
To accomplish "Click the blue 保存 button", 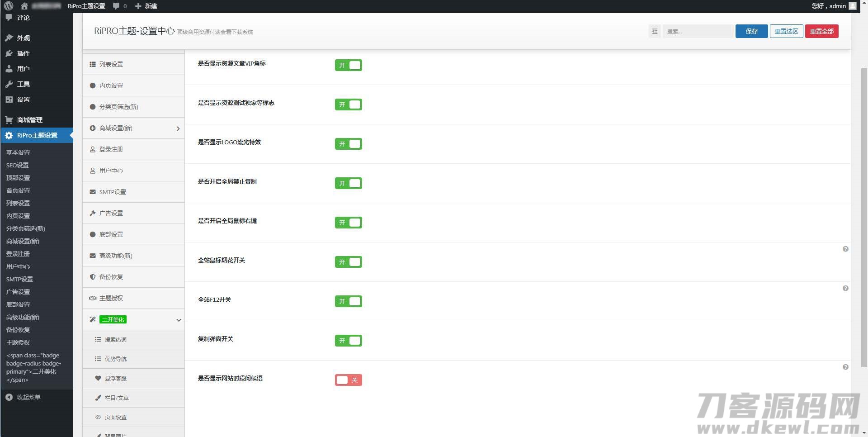I will point(751,31).
